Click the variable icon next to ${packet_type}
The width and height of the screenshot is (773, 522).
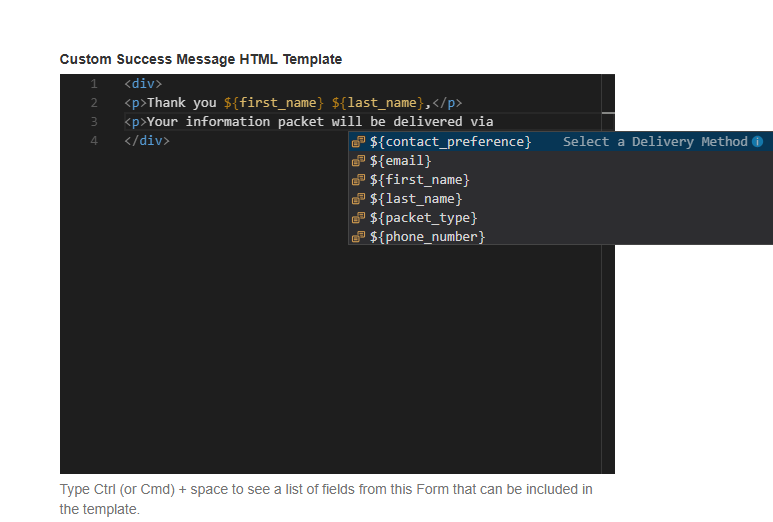[x=358, y=218]
